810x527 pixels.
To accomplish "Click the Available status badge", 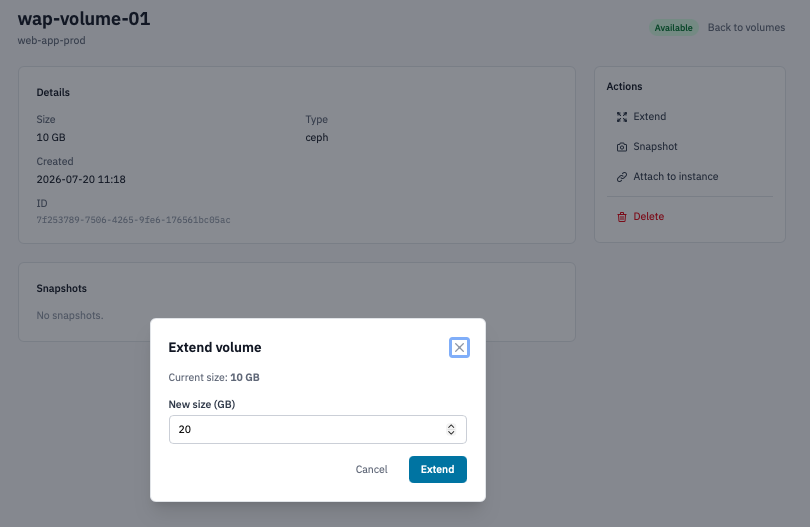I will click(x=673, y=28).
